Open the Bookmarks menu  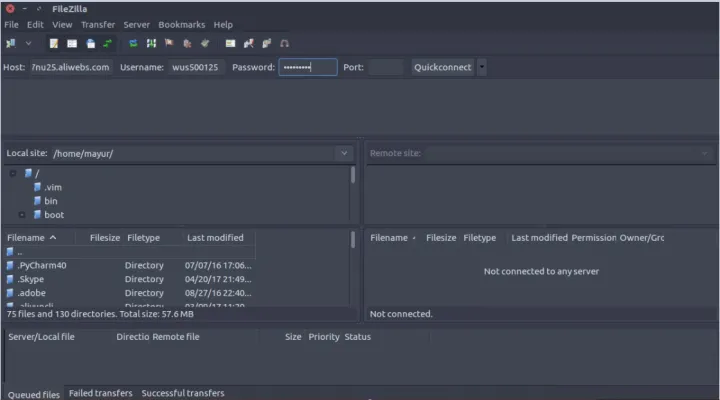click(182, 25)
